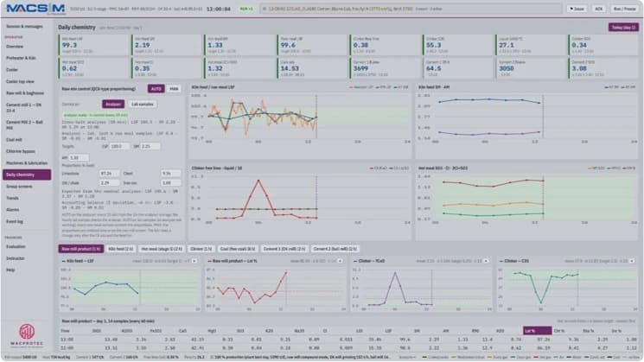644x362 pixels.
Task: Open Cement Mill 2 – Ball Mill screen
Action: (x=25, y=124)
